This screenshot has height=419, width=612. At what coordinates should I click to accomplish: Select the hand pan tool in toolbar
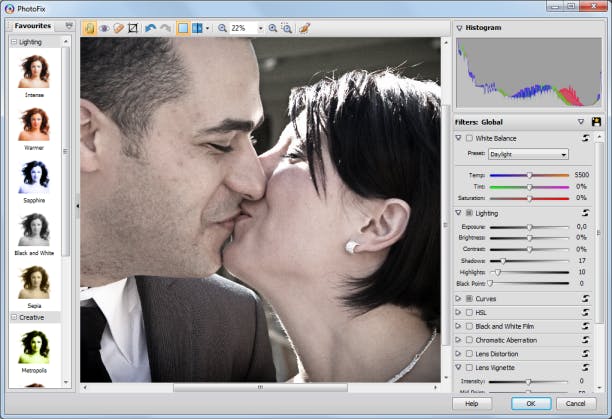90,28
